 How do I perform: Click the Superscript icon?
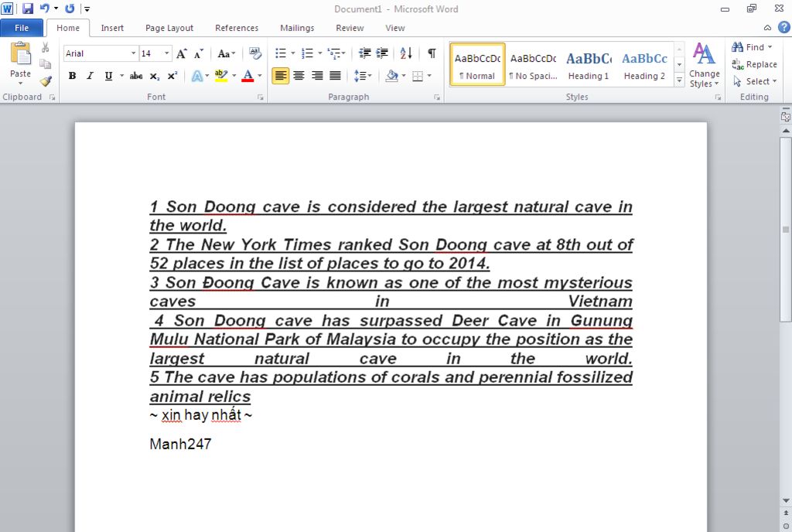172,76
